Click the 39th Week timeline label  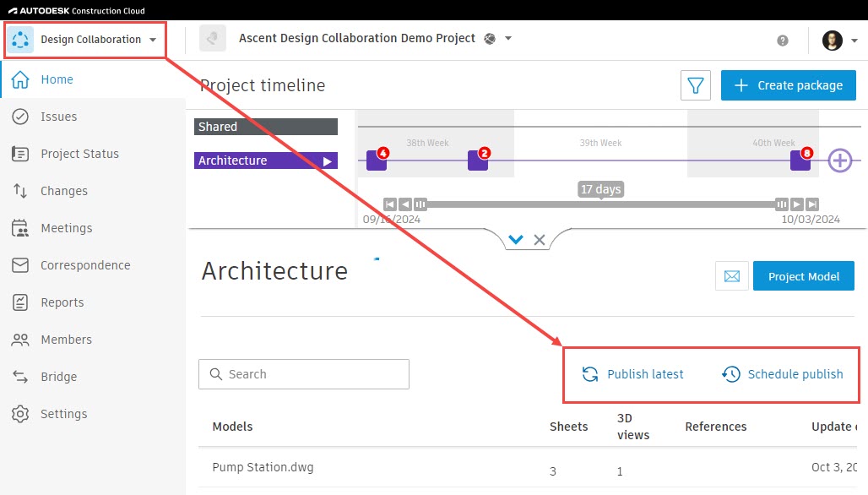coord(600,143)
